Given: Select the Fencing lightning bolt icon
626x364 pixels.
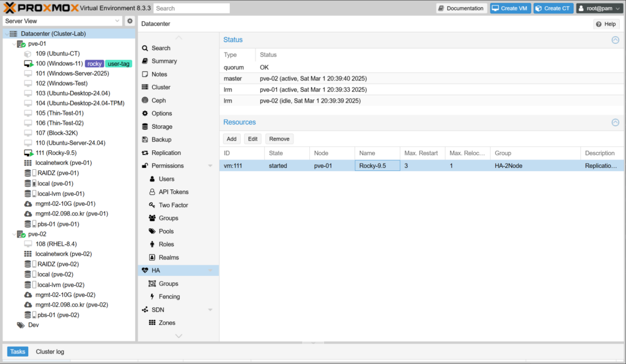Looking at the screenshot, I should point(152,297).
